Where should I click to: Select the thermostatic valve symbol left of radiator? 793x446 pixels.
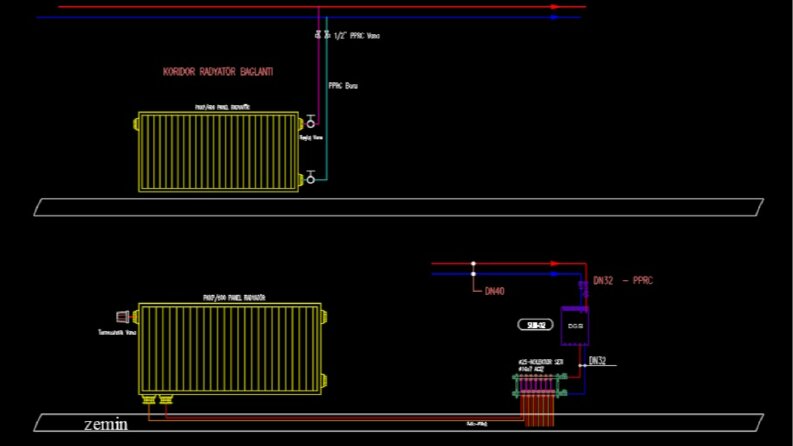pyautogui.click(x=123, y=317)
